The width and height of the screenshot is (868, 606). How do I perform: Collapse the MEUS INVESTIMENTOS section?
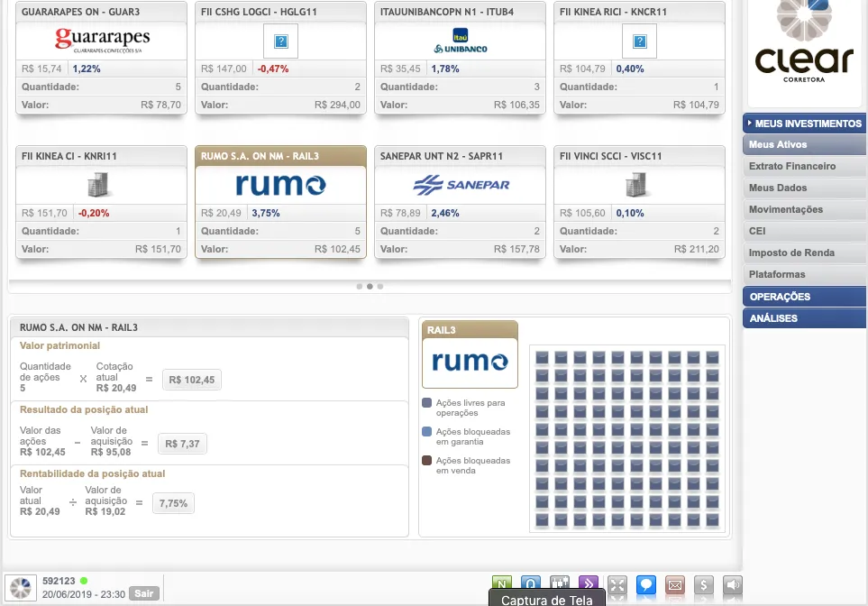pyautogui.click(x=804, y=124)
